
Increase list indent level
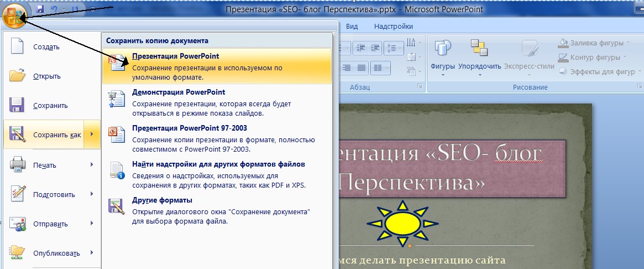pyautogui.click(x=374, y=48)
